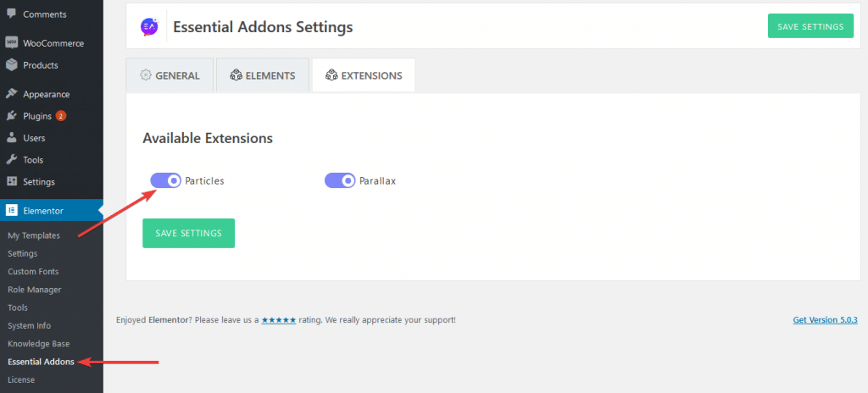Click the Products box icon
This screenshot has width=868, height=393.
point(11,64)
